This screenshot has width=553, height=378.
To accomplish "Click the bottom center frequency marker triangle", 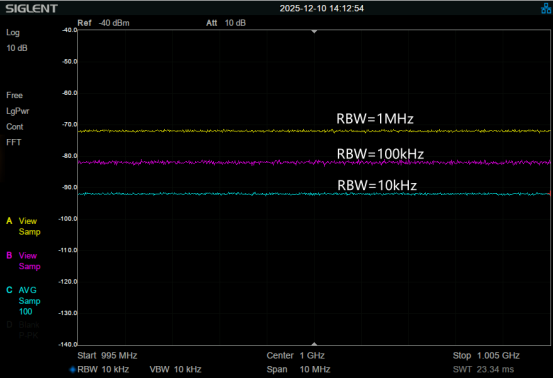I will (314, 343).
